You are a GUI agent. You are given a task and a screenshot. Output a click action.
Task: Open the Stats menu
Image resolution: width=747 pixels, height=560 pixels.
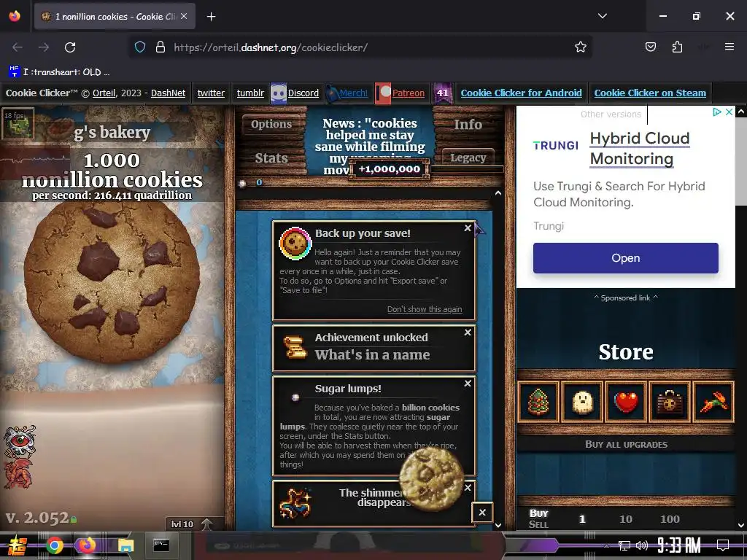click(271, 158)
